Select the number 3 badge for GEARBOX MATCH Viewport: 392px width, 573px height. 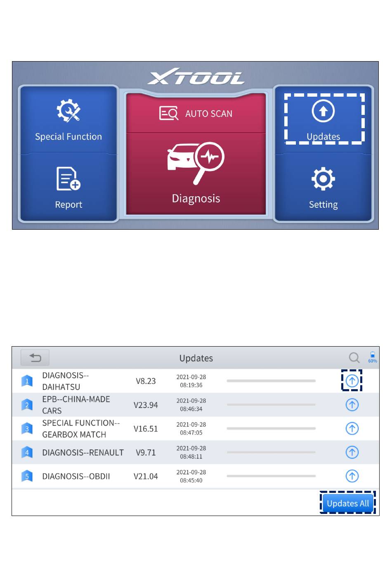(27, 428)
